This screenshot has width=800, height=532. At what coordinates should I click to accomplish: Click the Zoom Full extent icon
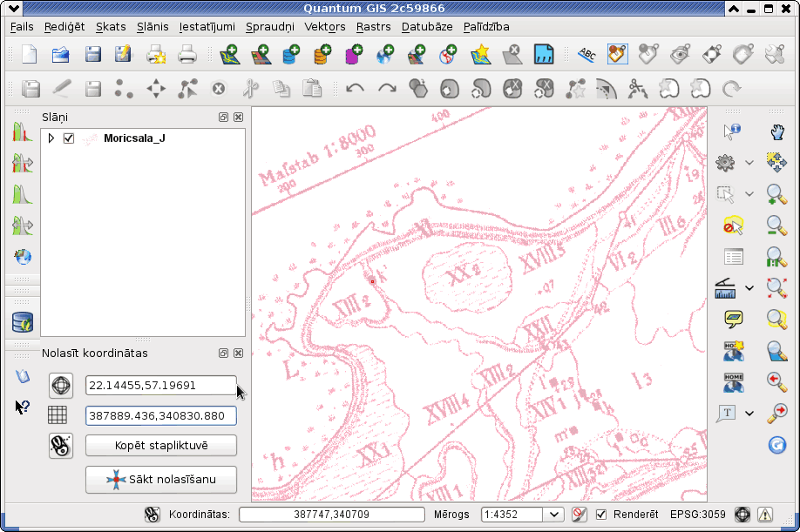(x=776, y=288)
